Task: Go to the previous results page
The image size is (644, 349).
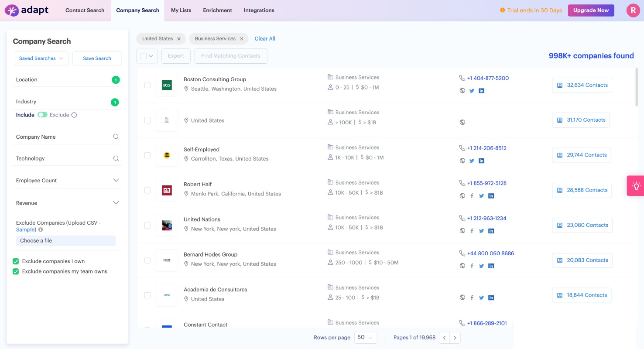Action: click(444, 338)
